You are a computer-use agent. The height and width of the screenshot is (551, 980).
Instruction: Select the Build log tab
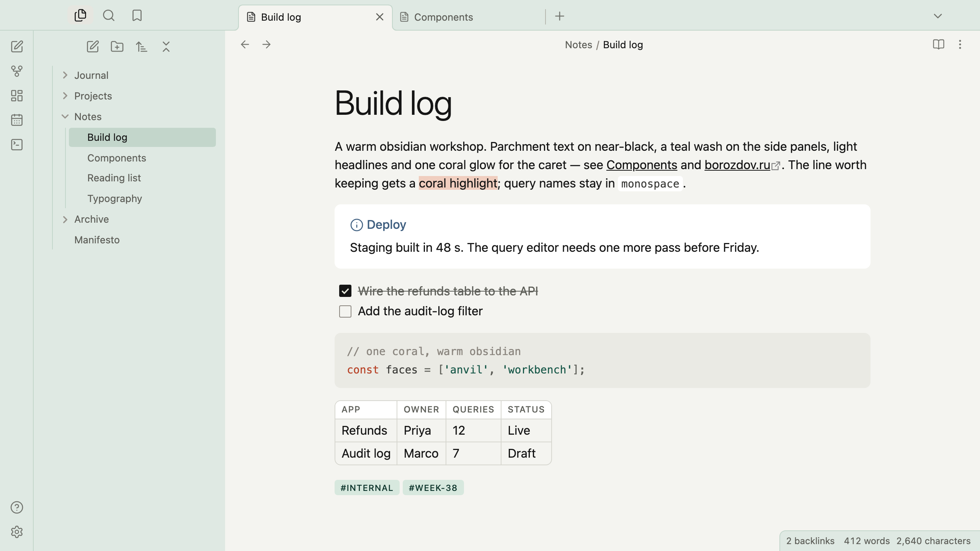(x=315, y=17)
